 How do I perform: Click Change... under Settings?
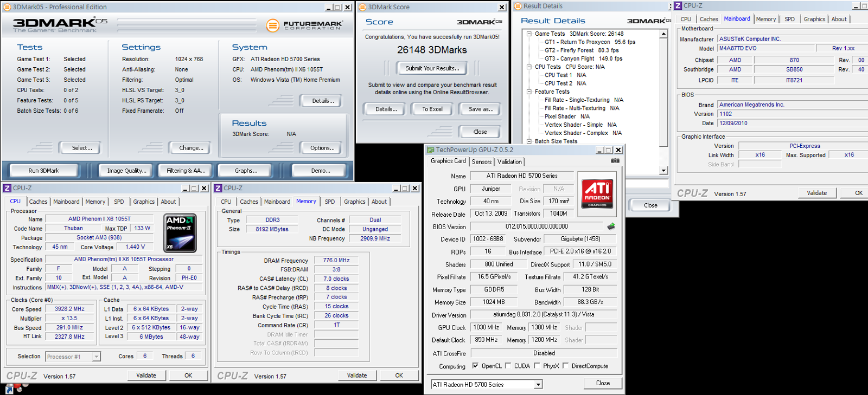coord(191,148)
